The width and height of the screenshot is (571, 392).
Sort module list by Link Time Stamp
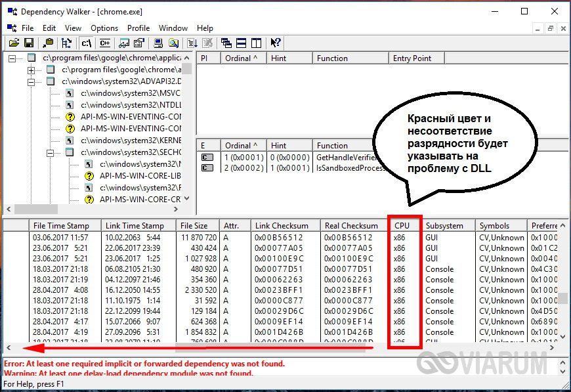(138, 225)
